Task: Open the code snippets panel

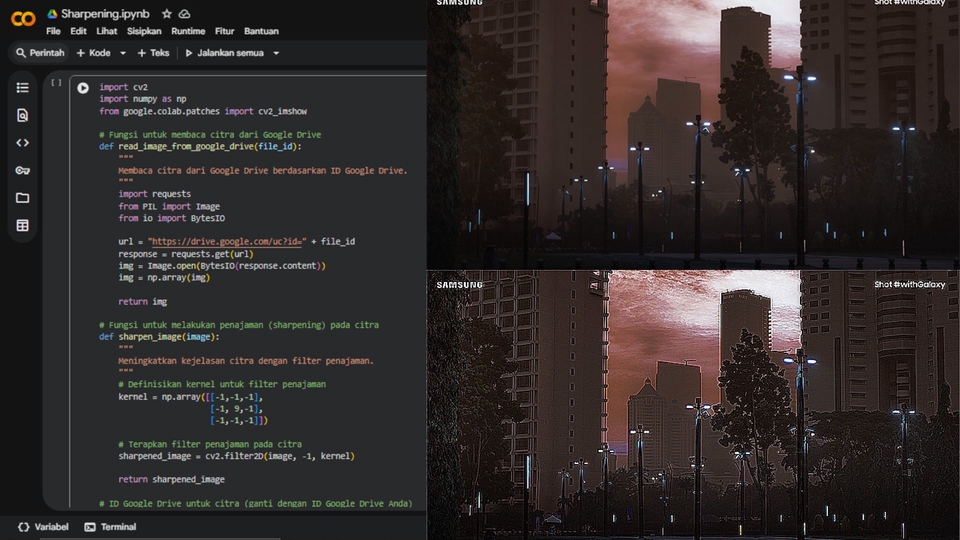Action: tap(22, 143)
